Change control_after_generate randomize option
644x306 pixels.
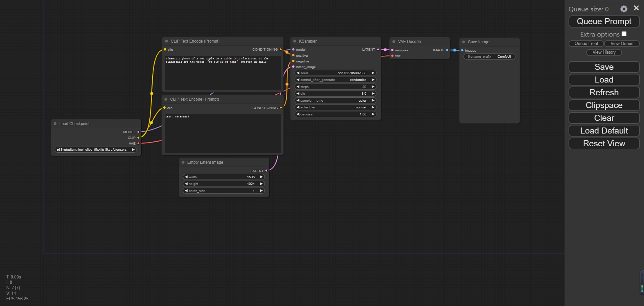[x=335, y=80]
